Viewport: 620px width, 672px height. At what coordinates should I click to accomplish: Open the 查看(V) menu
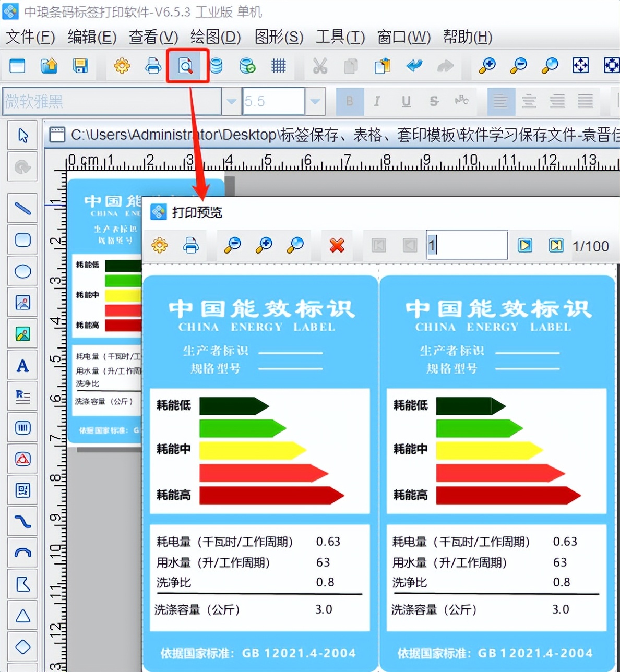click(153, 37)
